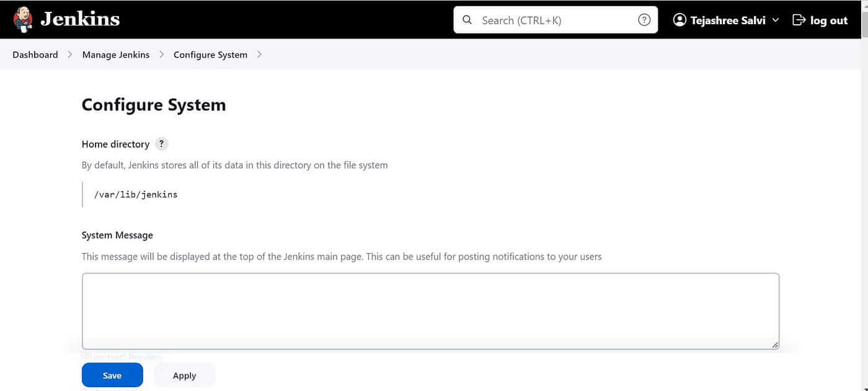Open search help question mark icon

click(x=644, y=20)
